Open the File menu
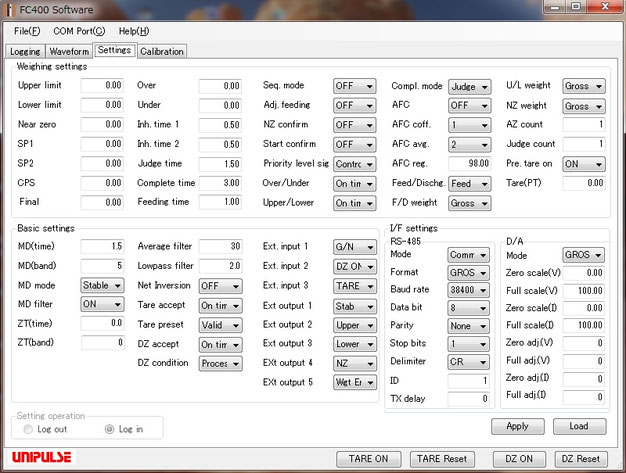 click(x=26, y=31)
